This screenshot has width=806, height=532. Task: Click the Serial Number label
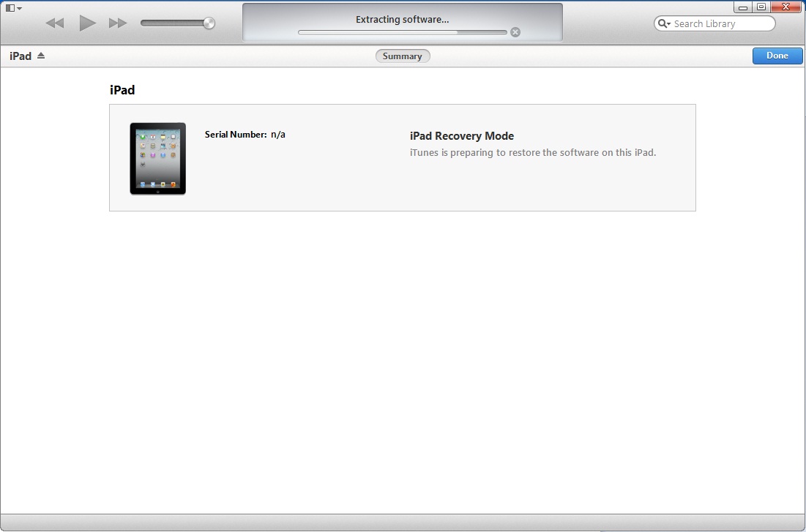(236, 135)
